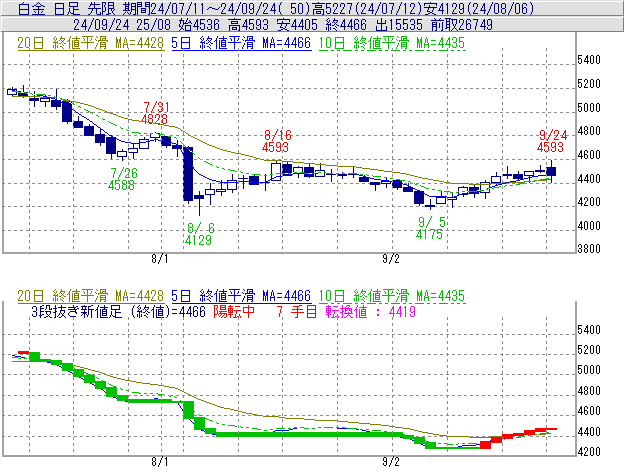Click the 7/31 4828 red peak annotation
Viewport: 624px width, 475px height.
coord(155,113)
